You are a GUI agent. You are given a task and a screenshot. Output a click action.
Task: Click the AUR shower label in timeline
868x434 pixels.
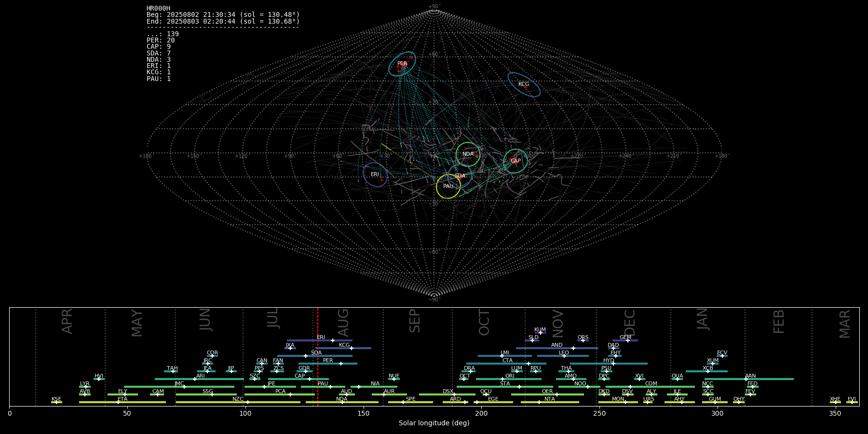[389, 392]
